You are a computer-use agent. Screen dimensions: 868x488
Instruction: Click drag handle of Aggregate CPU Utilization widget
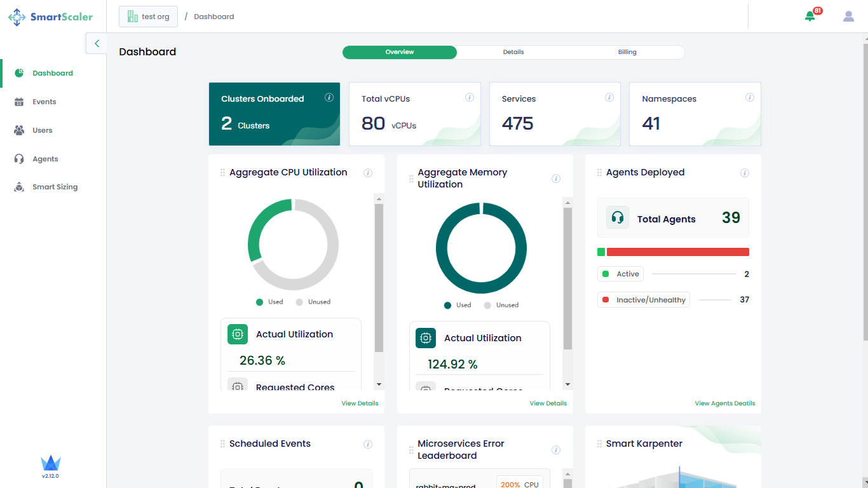click(222, 173)
